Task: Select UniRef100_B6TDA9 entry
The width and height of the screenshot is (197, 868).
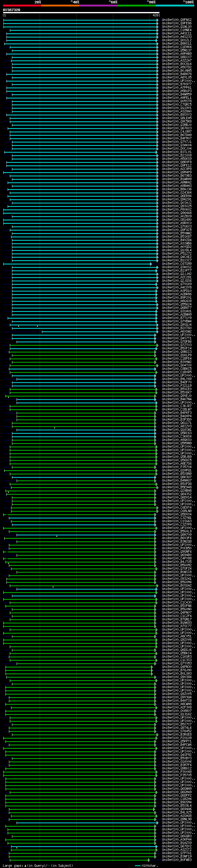Action: (x=177, y=135)
